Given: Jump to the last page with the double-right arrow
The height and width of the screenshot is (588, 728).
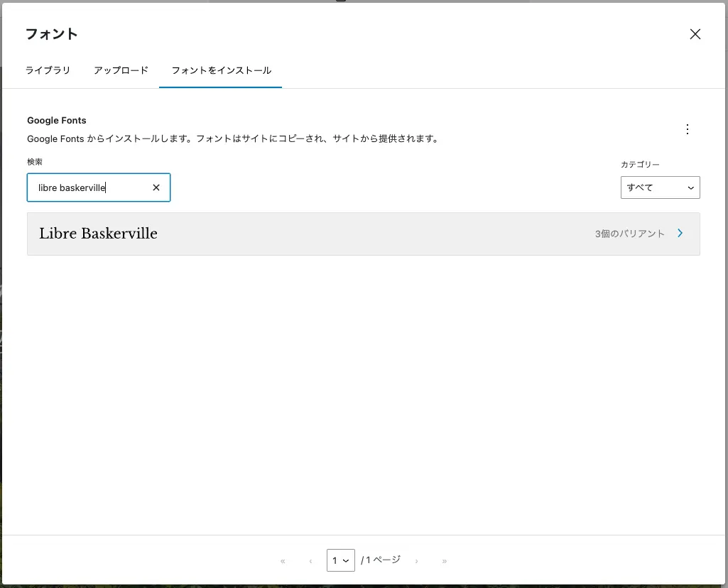Looking at the screenshot, I should (x=445, y=561).
